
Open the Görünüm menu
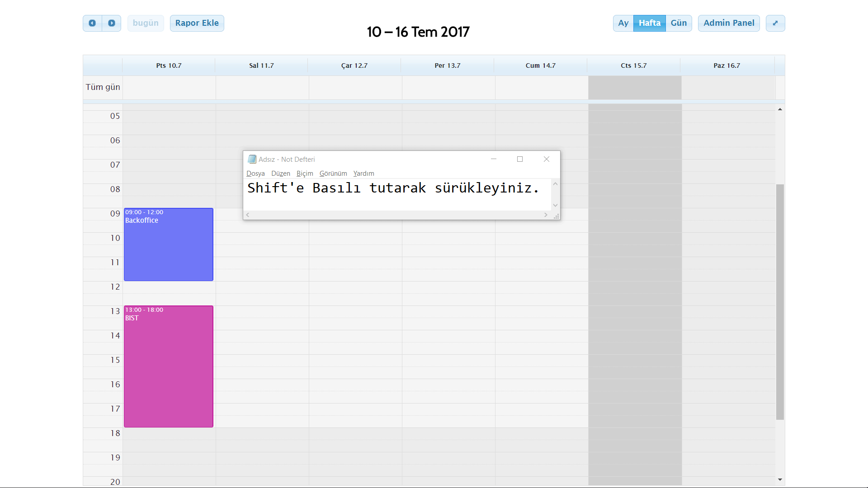[333, 174]
